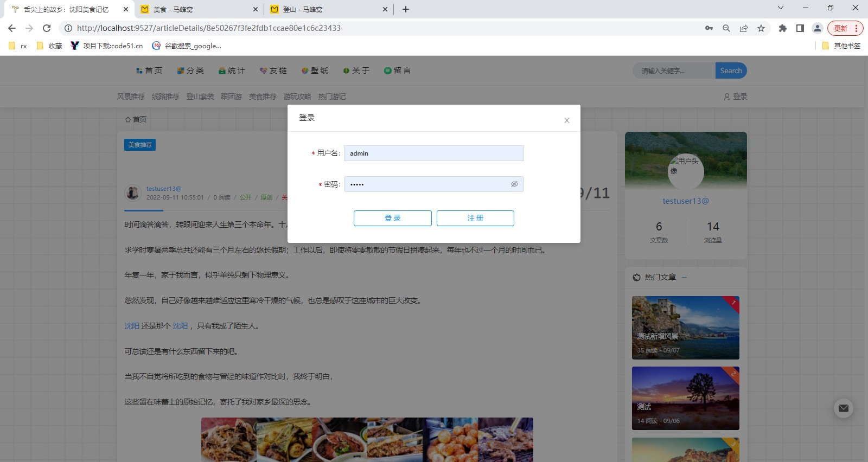The height and width of the screenshot is (462, 868).
Task: Open the tab search chevron dropdown
Action: click(781, 8)
